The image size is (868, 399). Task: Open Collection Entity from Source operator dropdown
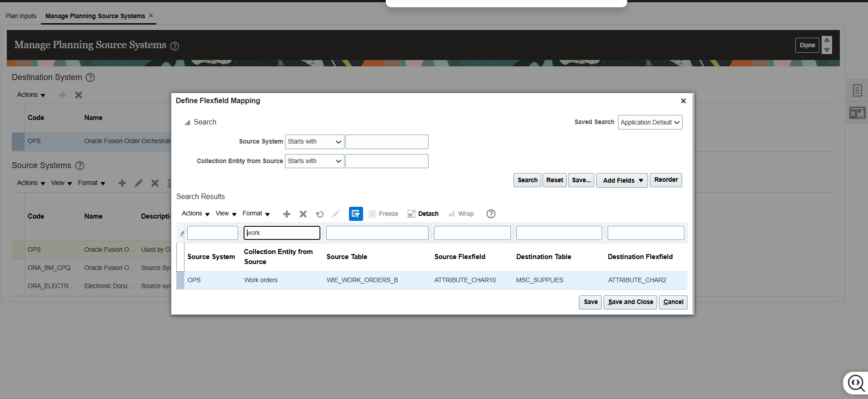tap(314, 161)
